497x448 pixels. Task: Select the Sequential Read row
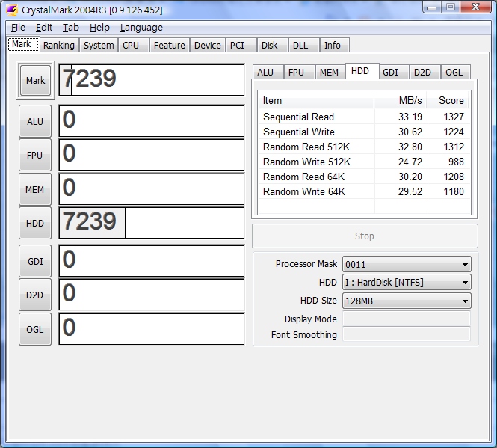363,117
